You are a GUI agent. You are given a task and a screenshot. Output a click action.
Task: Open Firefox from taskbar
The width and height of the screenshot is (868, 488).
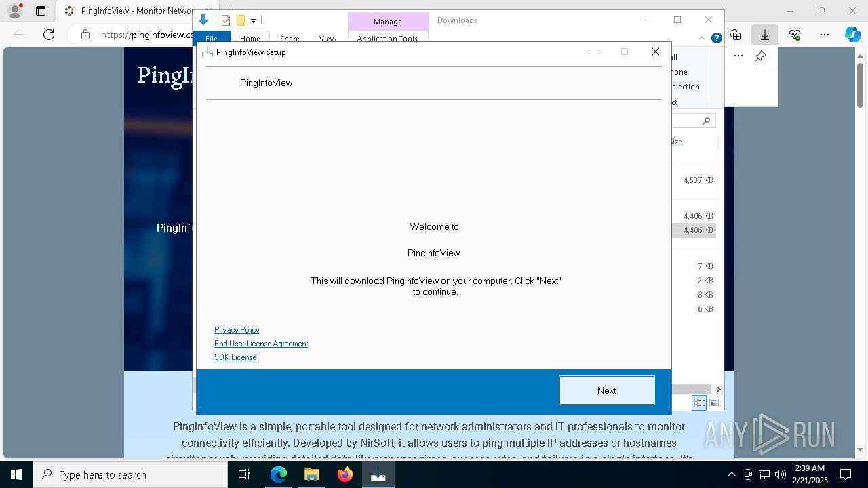345,474
